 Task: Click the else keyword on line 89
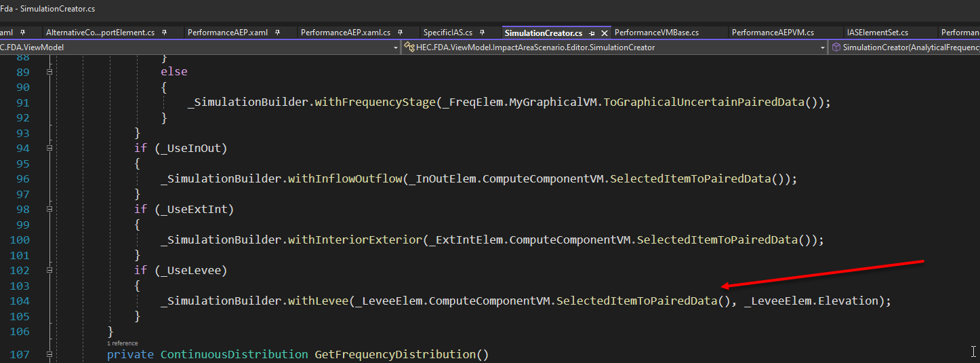174,71
